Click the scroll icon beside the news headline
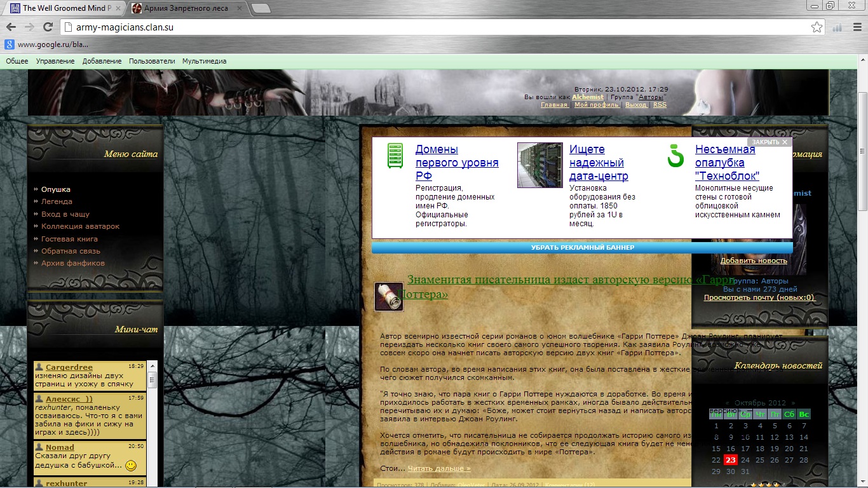The image size is (868, 488). coord(389,297)
